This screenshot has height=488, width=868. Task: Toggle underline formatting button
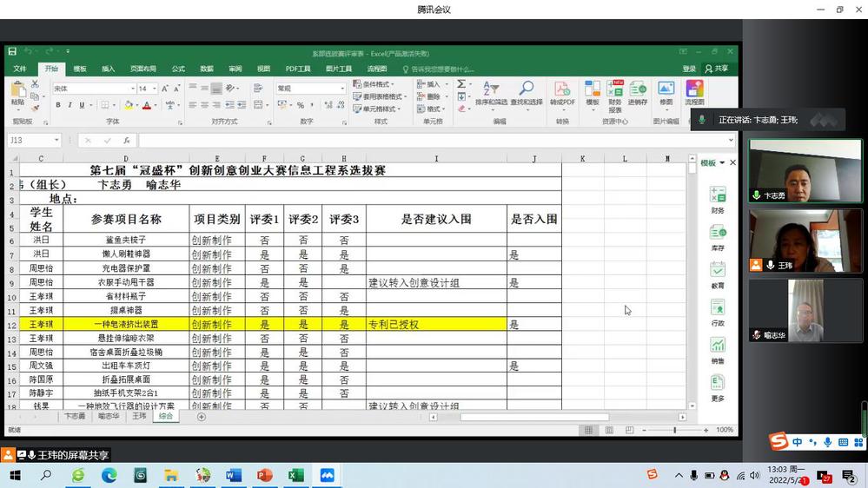(82, 105)
